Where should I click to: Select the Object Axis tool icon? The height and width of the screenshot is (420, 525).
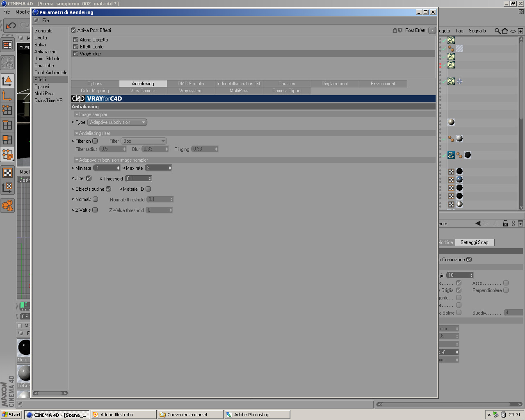7,96
